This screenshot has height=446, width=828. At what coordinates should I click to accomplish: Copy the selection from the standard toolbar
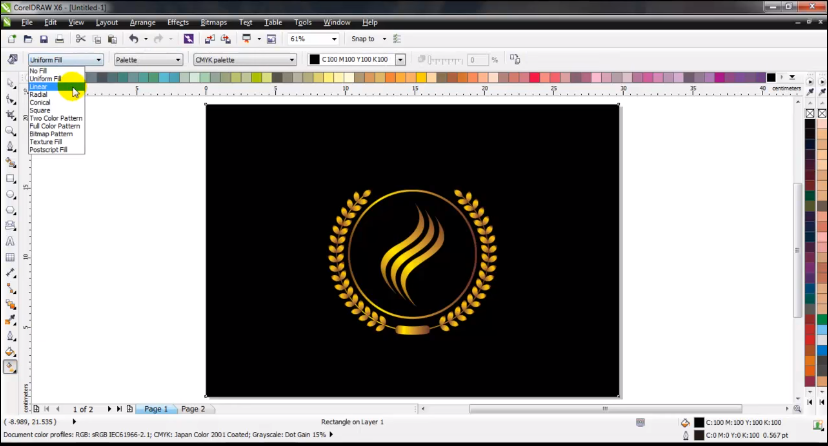(97, 39)
